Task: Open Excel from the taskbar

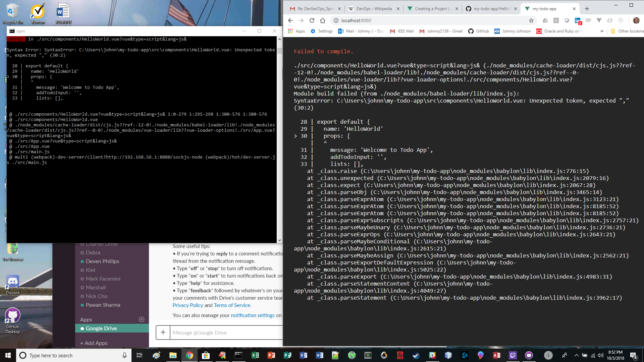Action: [x=255, y=355]
